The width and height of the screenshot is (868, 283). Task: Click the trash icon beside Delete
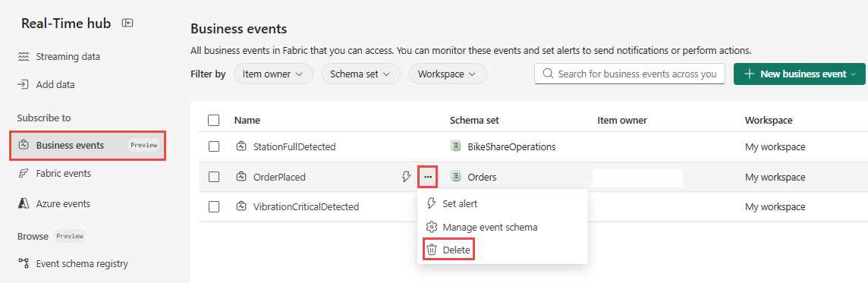pyautogui.click(x=432, y=250)
